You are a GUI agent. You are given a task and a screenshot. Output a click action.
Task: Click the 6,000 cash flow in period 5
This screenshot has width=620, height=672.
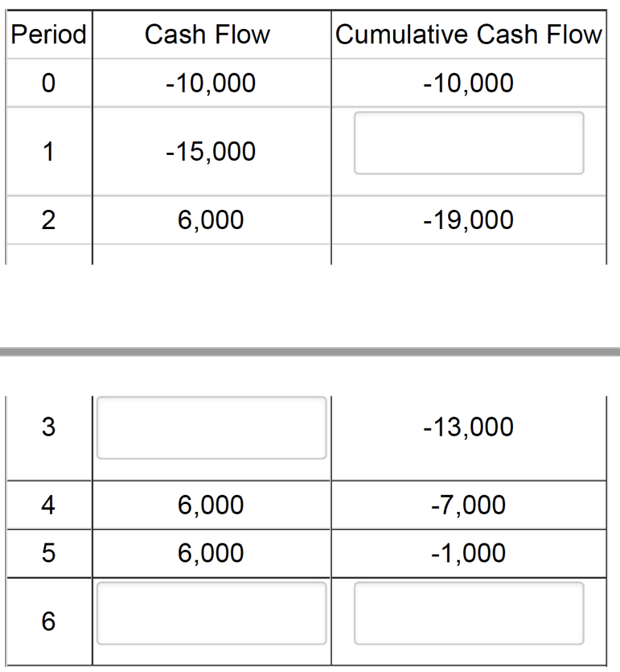[x=211, y=553]
